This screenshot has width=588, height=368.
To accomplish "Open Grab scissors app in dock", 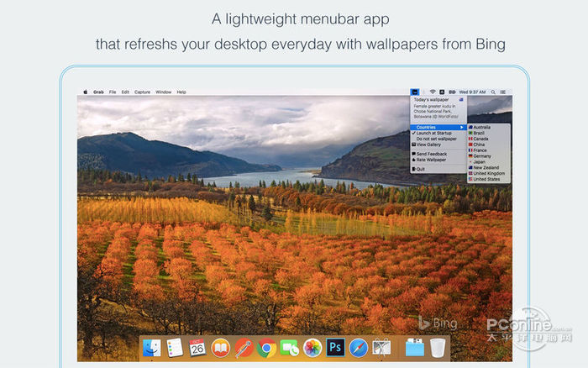I will (x=381, y=348).
